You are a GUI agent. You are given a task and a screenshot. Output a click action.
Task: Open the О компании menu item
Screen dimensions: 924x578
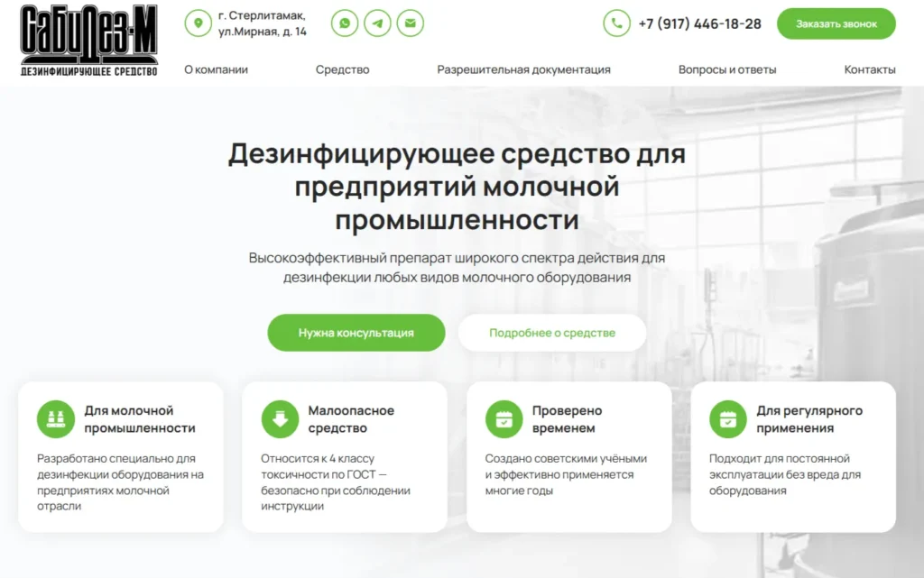[x=216, y=69]
